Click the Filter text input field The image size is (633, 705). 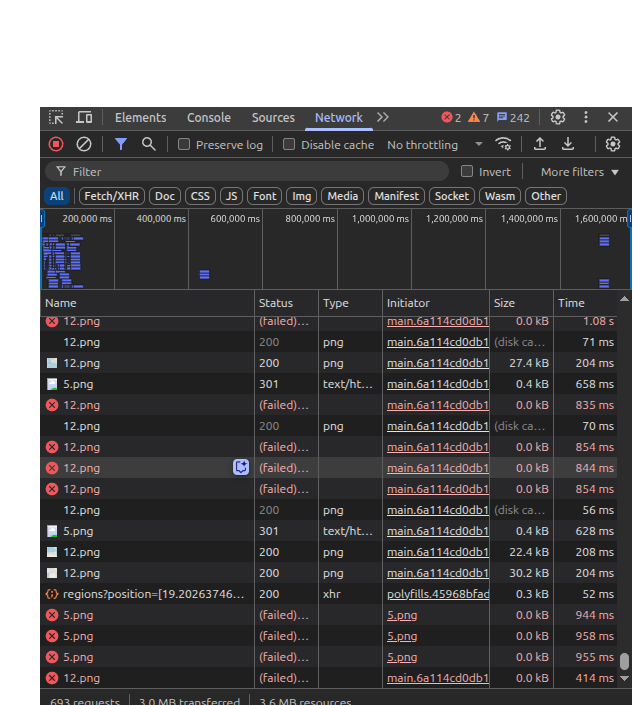[250, 172]
